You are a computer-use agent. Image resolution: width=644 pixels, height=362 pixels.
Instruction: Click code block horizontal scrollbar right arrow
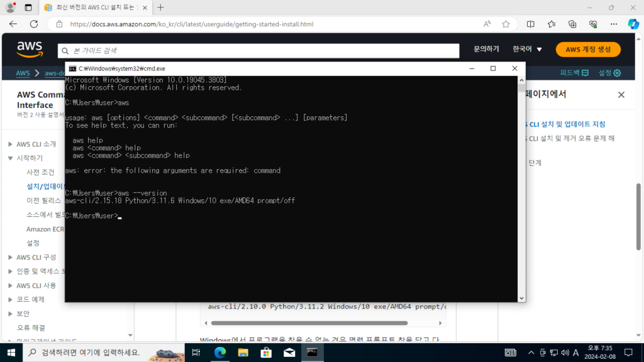coord(440,323)
